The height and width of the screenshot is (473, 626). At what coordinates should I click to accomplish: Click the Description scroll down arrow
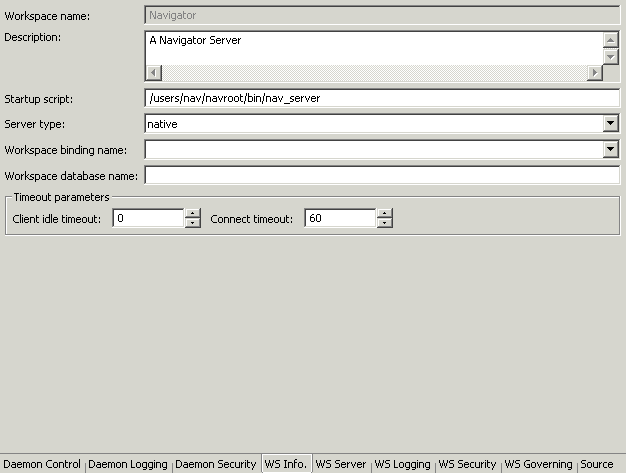coord(610,56)
